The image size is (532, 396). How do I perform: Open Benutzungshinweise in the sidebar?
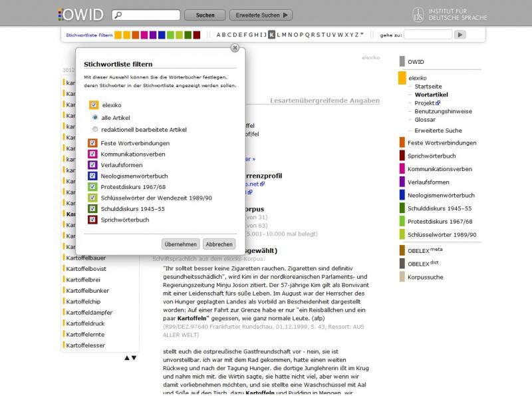click(443, 111)
